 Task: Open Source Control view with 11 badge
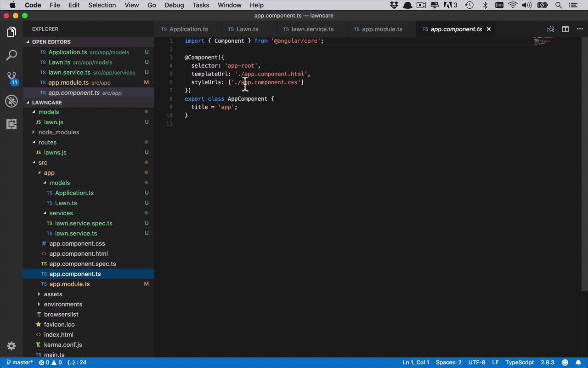tap(11, 78)
